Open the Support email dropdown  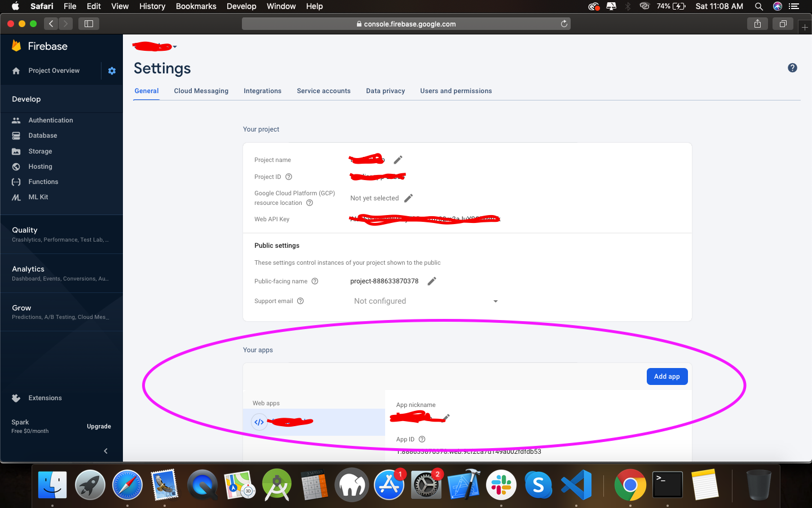point(495,301)
